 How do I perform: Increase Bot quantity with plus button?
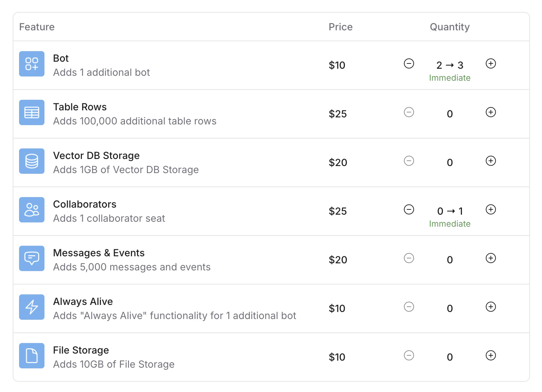pyautogui.click(x=491, y=63)
